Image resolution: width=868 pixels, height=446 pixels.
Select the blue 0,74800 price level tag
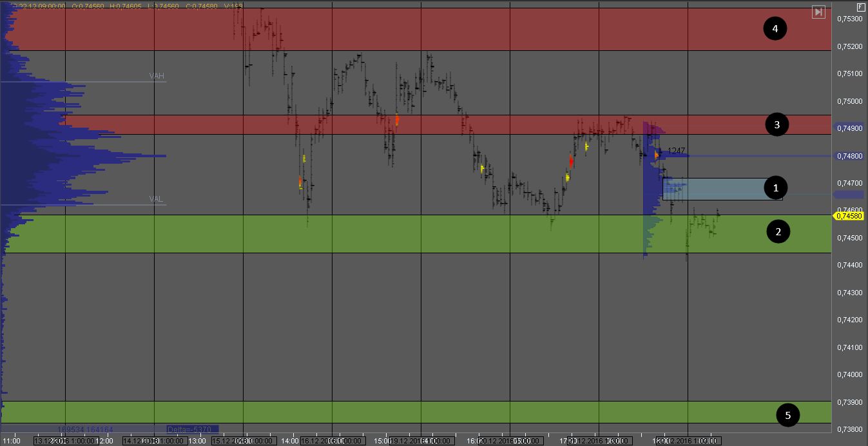pyautogui.click(x=849, y=155)
